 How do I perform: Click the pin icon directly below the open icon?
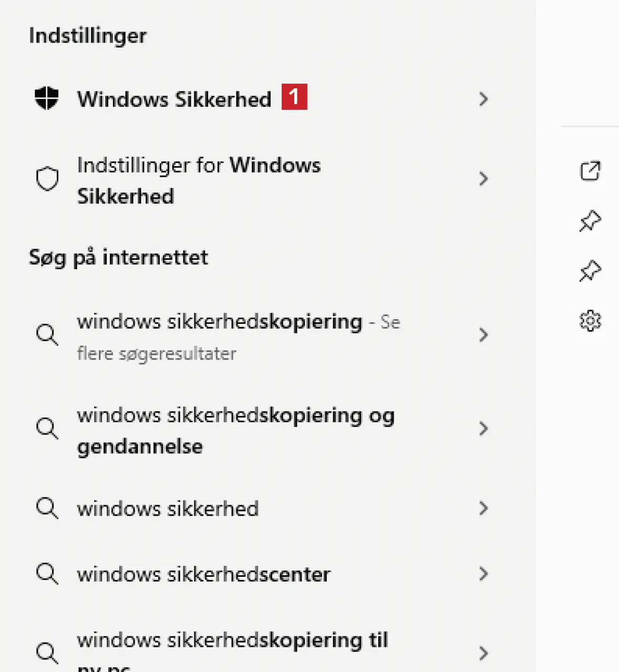[590, 221]
